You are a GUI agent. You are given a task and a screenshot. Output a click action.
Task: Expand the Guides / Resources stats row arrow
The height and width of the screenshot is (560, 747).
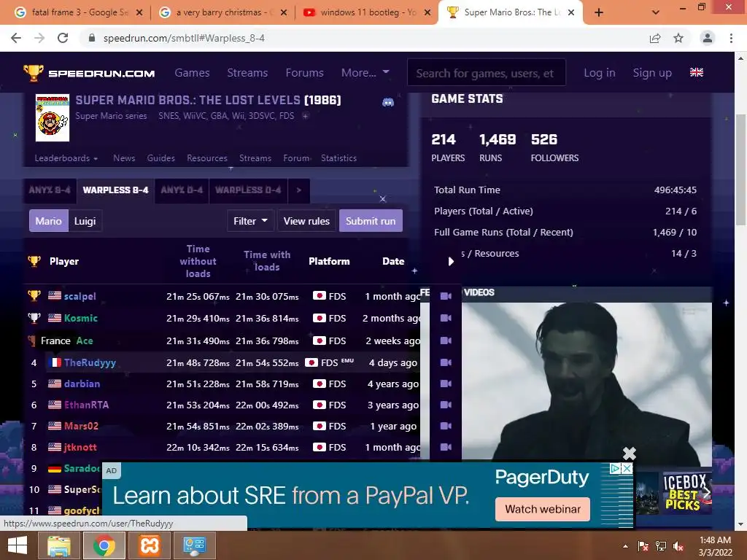(x=451, y=261)
